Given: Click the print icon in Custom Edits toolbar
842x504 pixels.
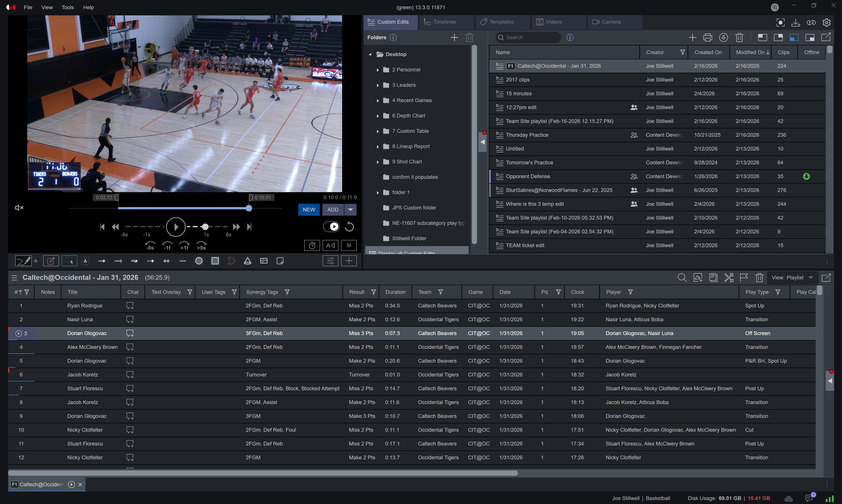Looking at the screenshot, I should [x=708, y=37].
